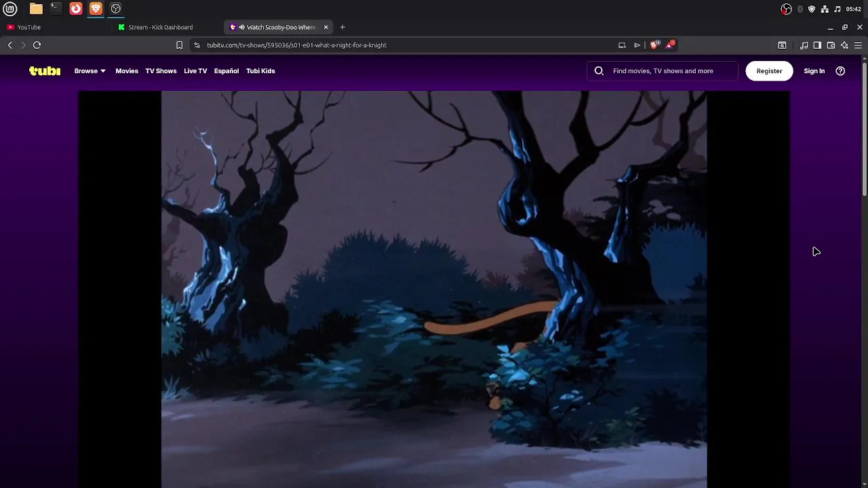Open the Brave Wallet icon
868x488 pixels.
[x=831, y=45]
